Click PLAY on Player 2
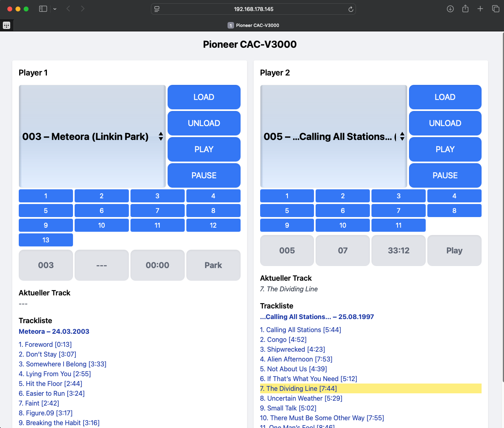This screenshot has height=428, width=504. [445, 149]
